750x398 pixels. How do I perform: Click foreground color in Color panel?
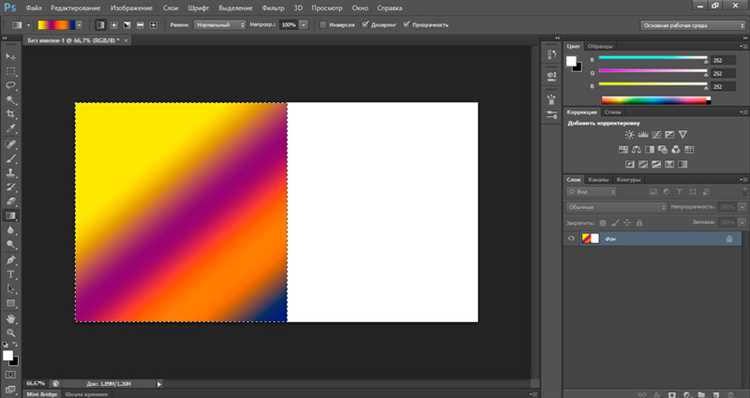[571, 61]
